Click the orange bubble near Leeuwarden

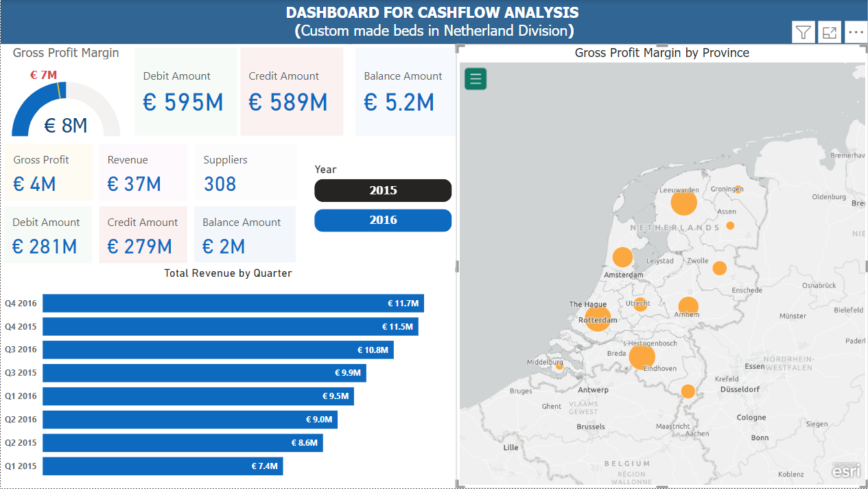click(683, 203)
